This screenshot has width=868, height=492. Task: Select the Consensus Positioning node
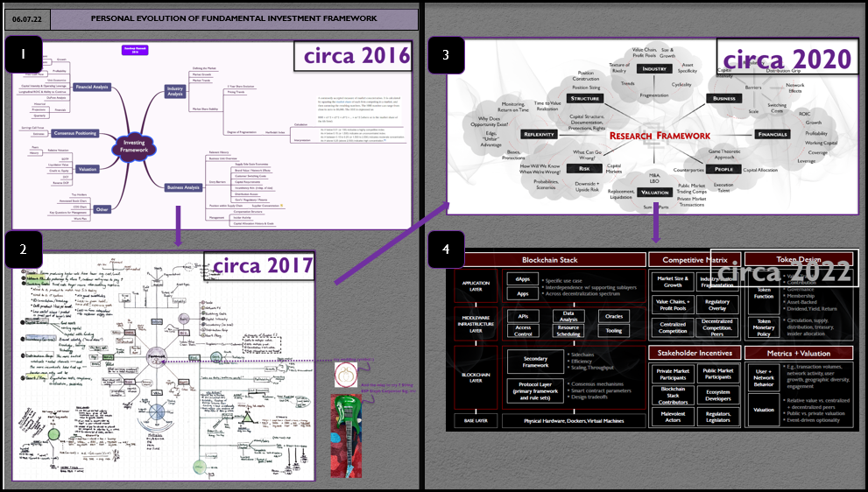(77, 133)
